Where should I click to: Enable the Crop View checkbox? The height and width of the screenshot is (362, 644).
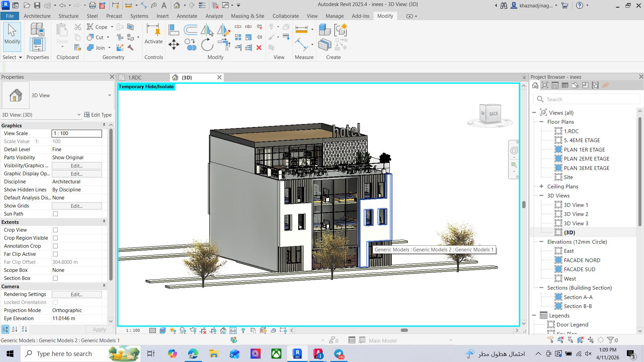tap(55, 230)
